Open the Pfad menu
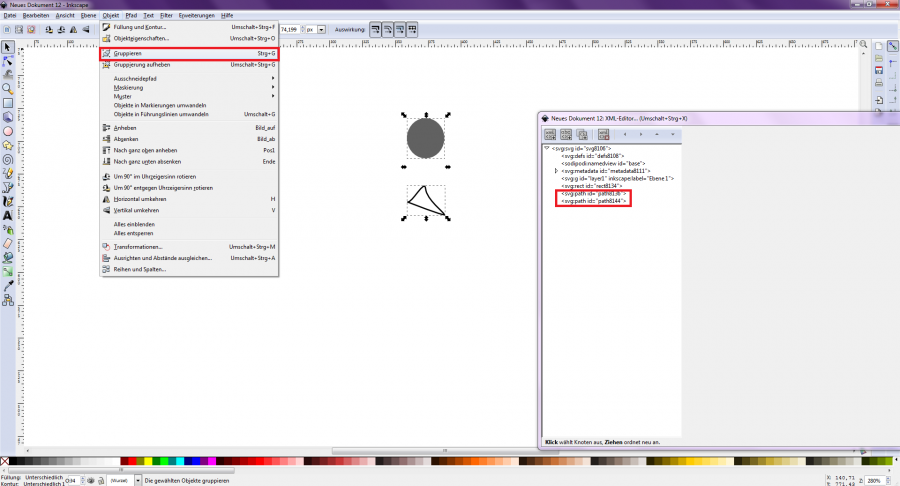Viewport: 900px width, 486px height. pos(131,17)
